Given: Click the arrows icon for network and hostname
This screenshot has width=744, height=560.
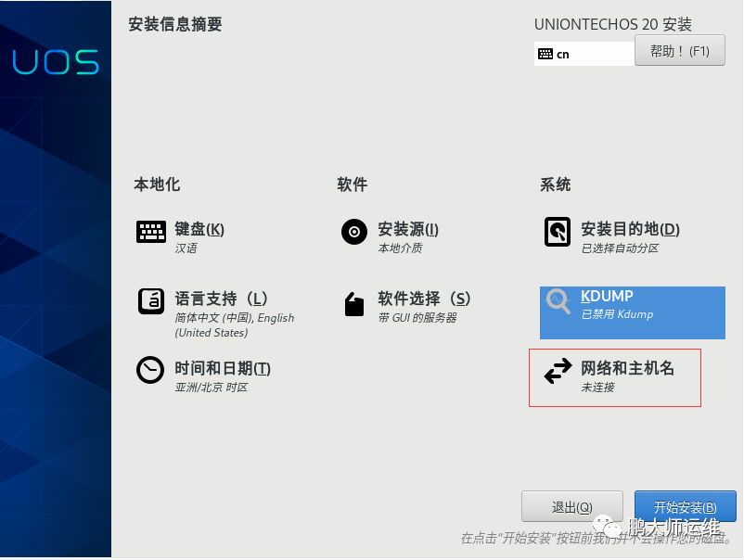Looking at the screenshot, I should click(x=558, y=371).
